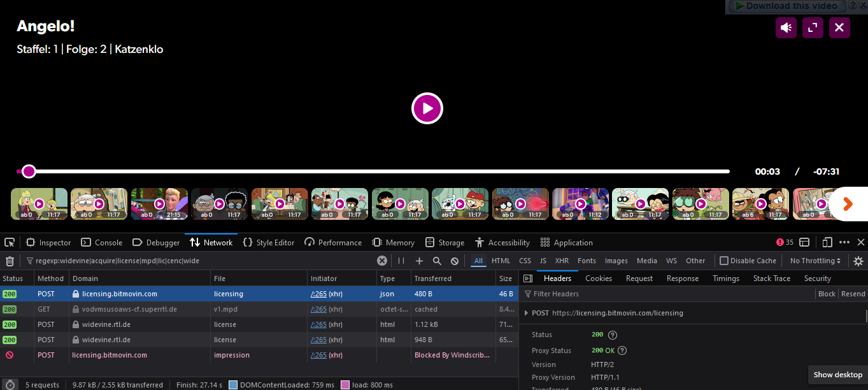Select the episode thumbnail labeled ab 6
The width and height of the screenshot is (868, 390).
pos(760,204)
